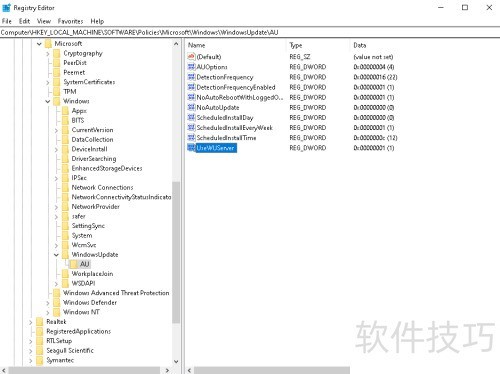Screen dimensions: 500x374
Task: Click the 0x0000000c (12) data value
Action: tap(375, 138)
